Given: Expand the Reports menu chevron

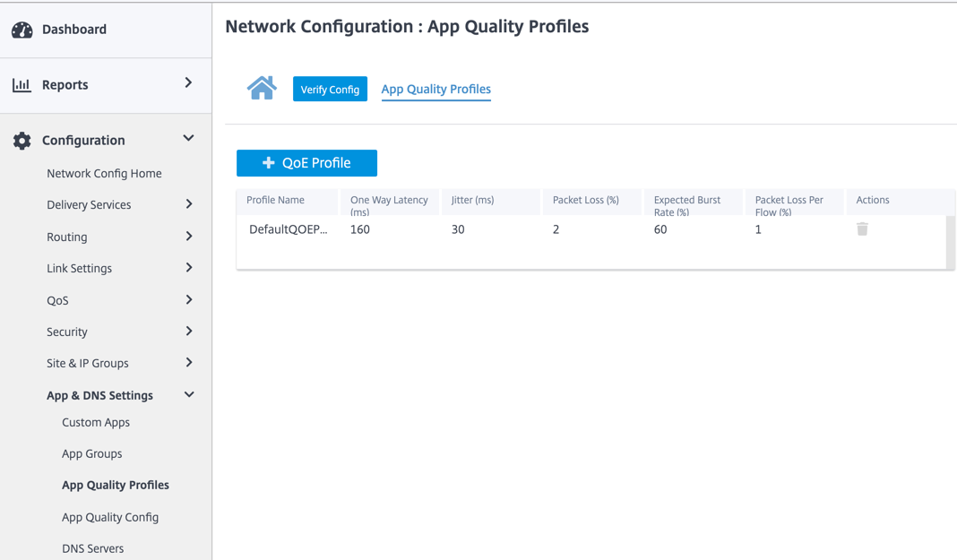Looking at the screenshot, I should pos(188,82).
